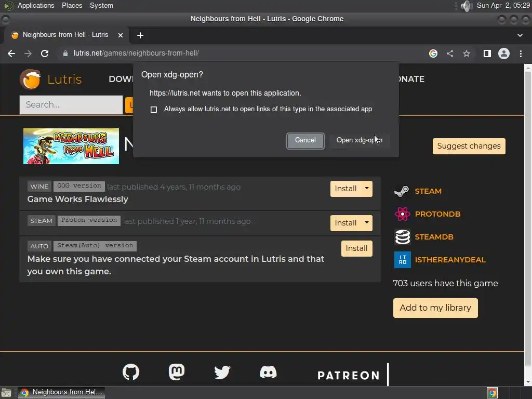532x399 pixels.
Task: Install the Steam(Auto) version
Action: click(x=356, y=249)
